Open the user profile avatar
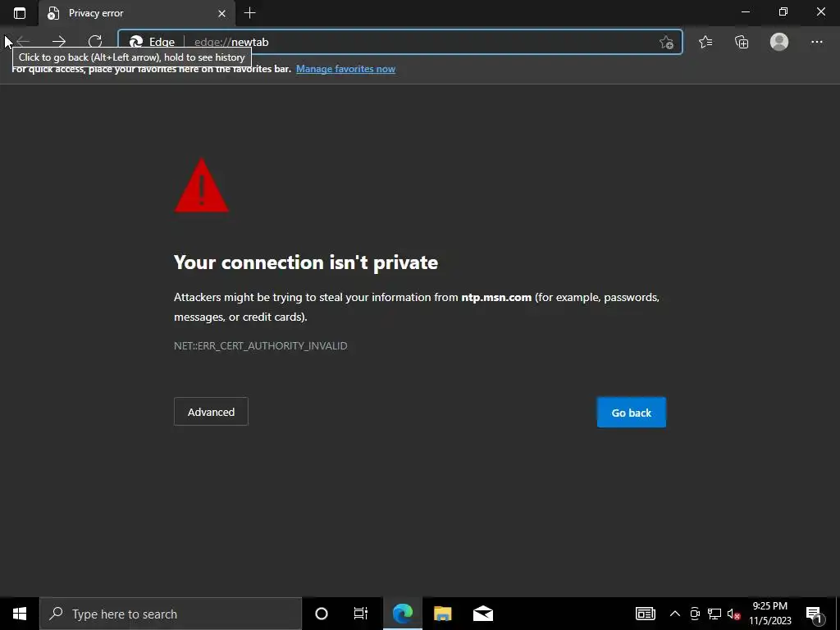Image resolution: width=840 pixels, height=630 pixels. click(x=779, y=42)
